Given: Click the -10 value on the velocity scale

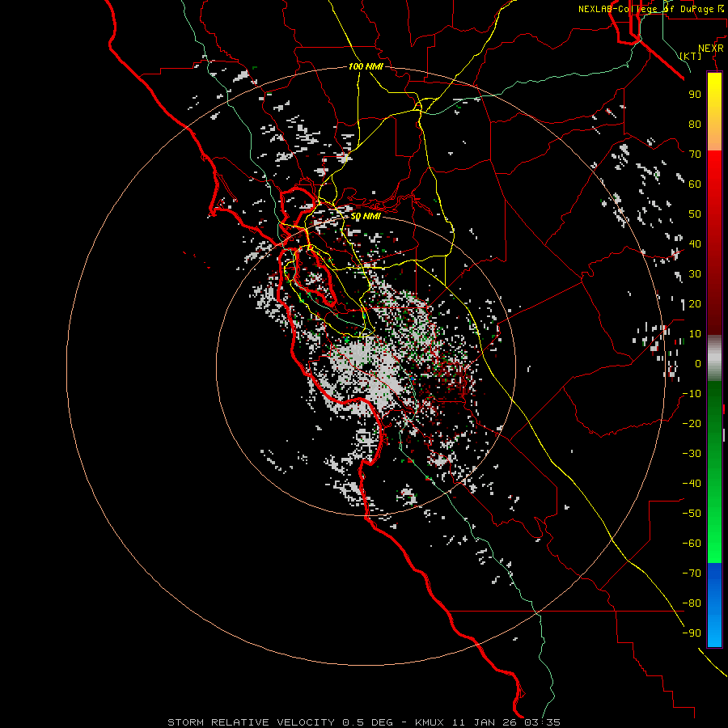Looking at the screenshot, I should click(x=692, y=394).
